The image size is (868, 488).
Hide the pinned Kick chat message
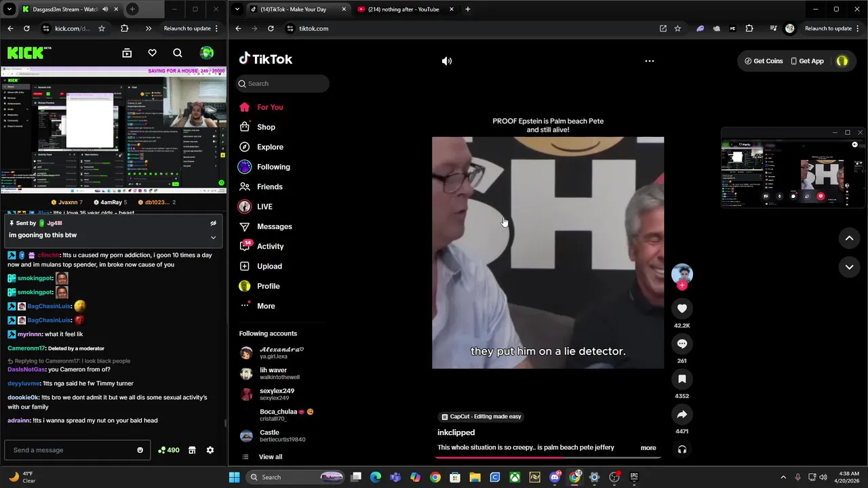click(213, 223)
